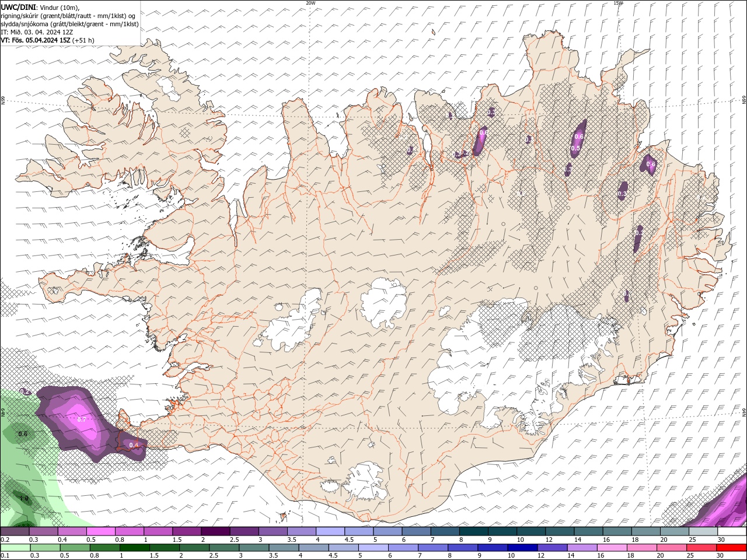
Task: Click the 'slydda/snjókoma' legend description line
Action: point(70,24)
